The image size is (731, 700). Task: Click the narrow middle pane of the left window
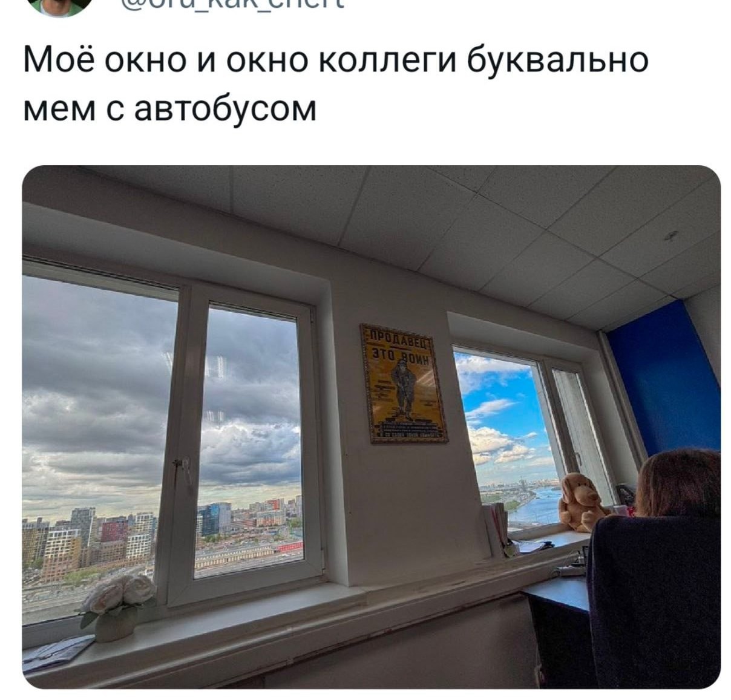[250, 441]
